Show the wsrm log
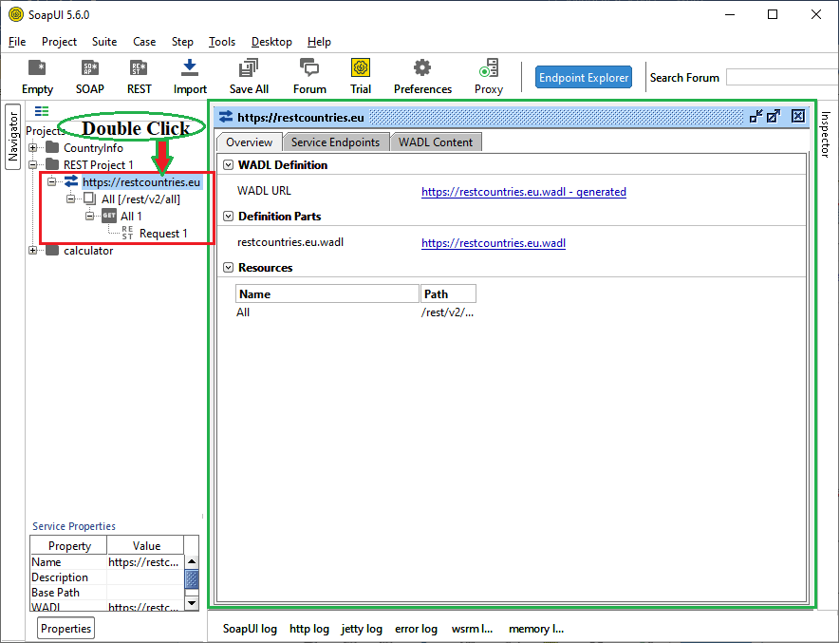Screen dimensions: 840x643 [472, 629]
